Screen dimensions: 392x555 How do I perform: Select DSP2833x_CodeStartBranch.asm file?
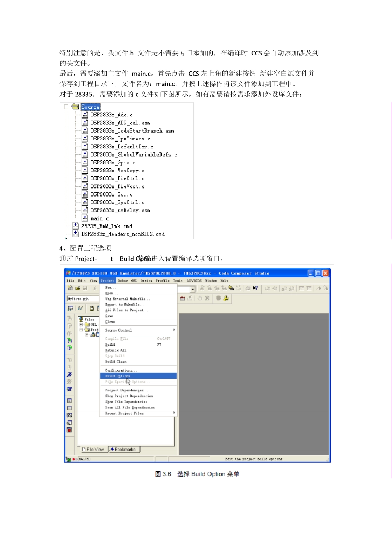click(x=132, y=130)
